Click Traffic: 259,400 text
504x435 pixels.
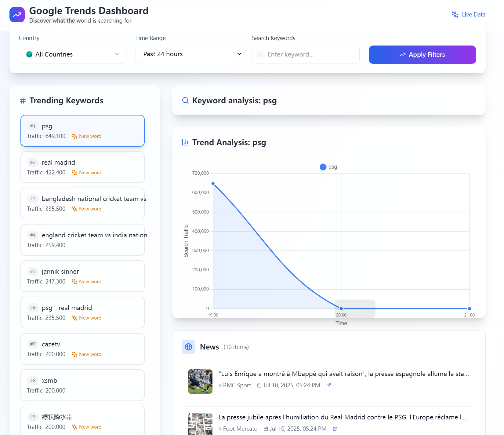[x=46, y=245]
